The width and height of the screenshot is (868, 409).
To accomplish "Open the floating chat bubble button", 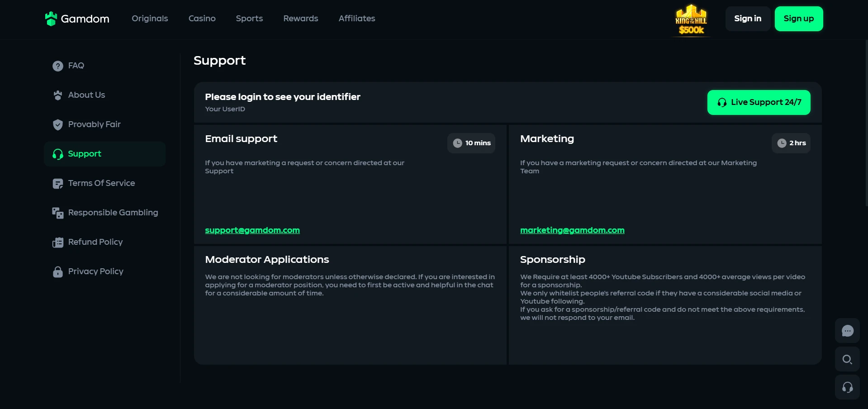I will tap(847, 331).
